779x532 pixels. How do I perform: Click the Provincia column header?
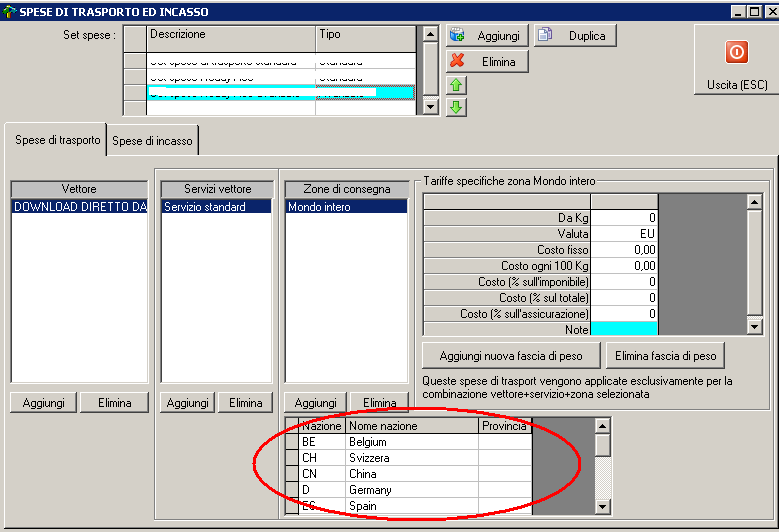pos(505,426)
